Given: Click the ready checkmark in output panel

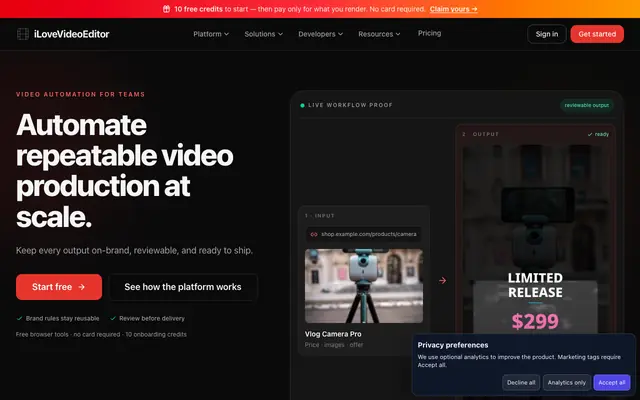Looking at the screenshot, I should (590, 134).
